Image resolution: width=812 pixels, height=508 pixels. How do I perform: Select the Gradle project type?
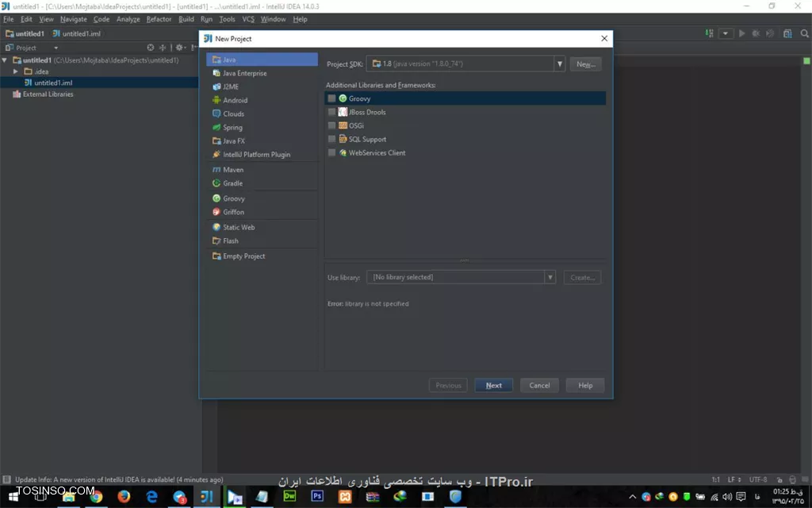pyautogui.click(x=262, y=183)
